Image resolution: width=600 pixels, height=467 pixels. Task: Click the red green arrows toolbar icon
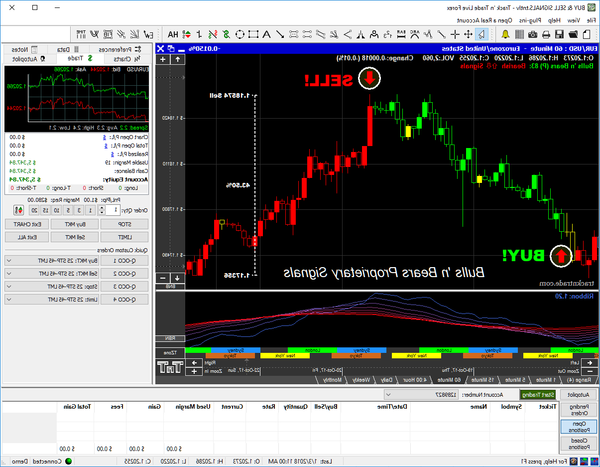(x=187, y=35)
